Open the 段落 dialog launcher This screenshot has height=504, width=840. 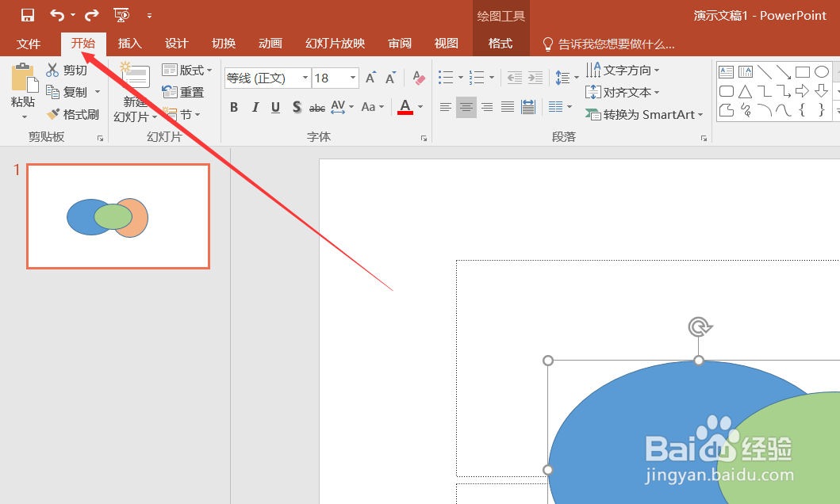point(704,138)
